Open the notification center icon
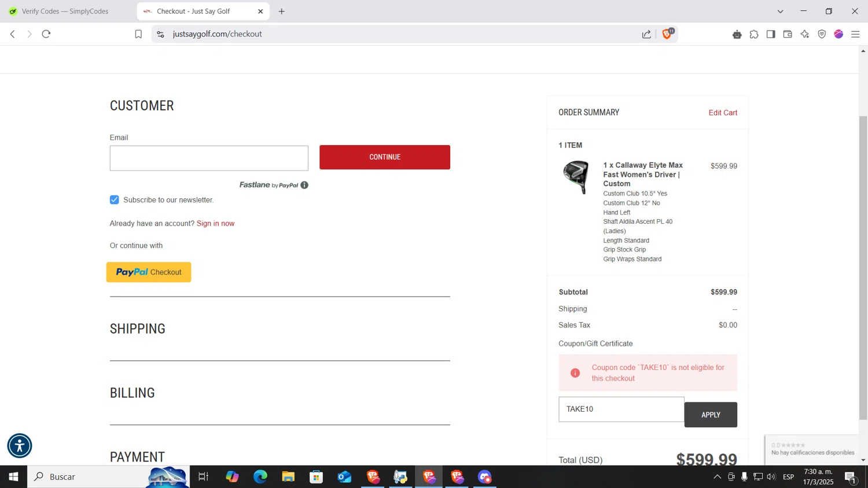This screenshot has height=488, width=868. click(851, 477)
